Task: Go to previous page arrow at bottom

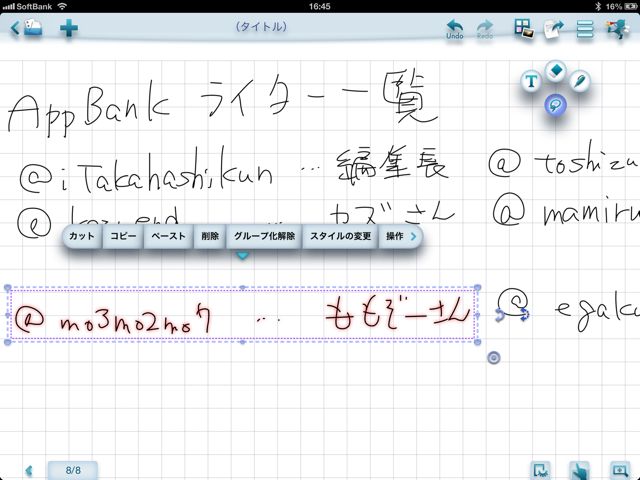Action: pyautogui.click(x=29, y=471)
